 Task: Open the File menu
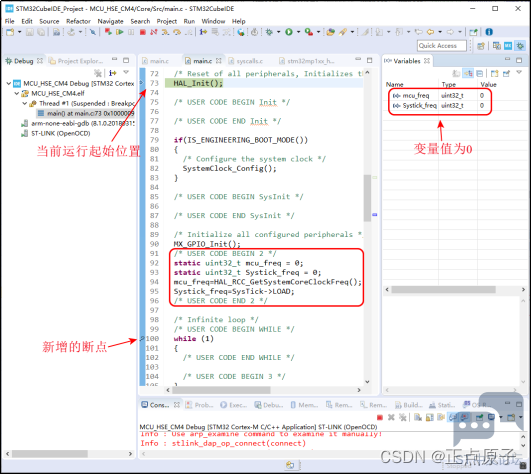tap(10, 21)
